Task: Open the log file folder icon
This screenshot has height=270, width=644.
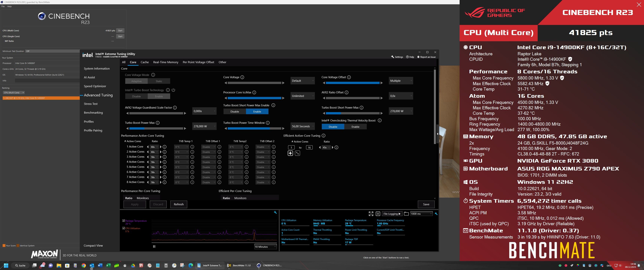Action: coord(406,214)
